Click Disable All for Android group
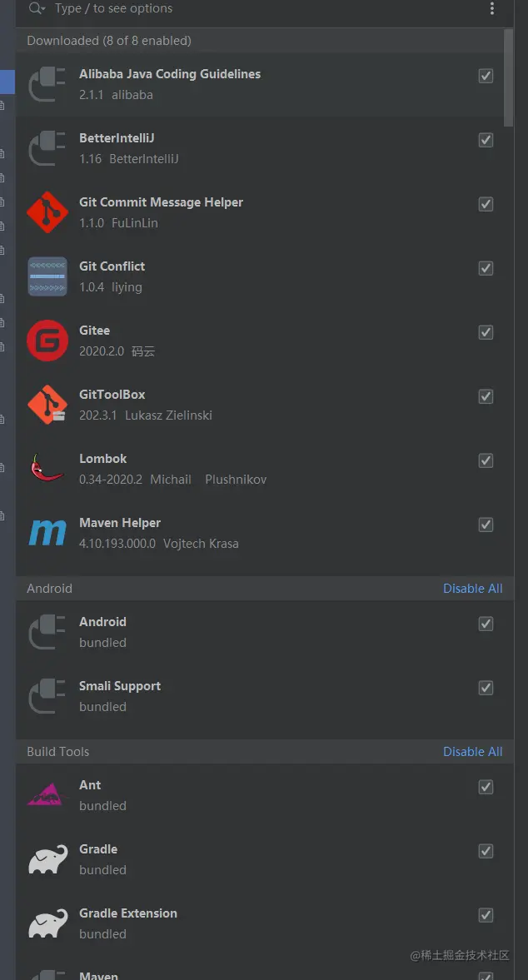Viewport: 528px width, 980px height. [472, 588]
